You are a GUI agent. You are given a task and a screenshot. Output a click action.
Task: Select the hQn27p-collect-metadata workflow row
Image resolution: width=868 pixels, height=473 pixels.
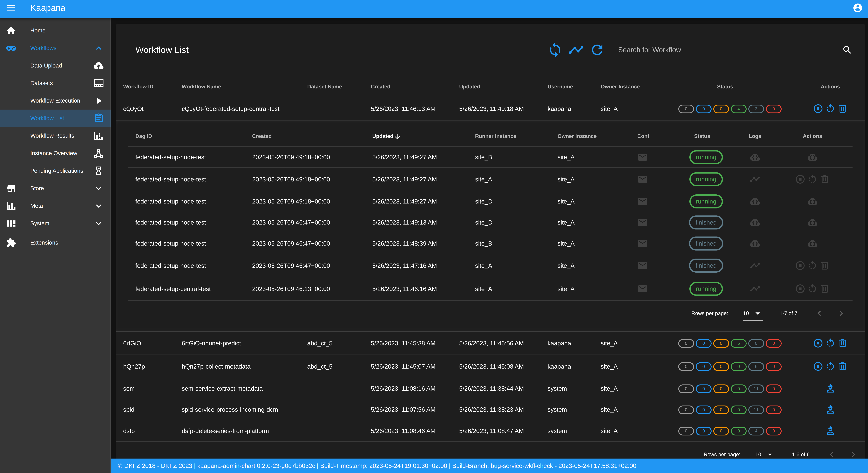pos(490,367)
